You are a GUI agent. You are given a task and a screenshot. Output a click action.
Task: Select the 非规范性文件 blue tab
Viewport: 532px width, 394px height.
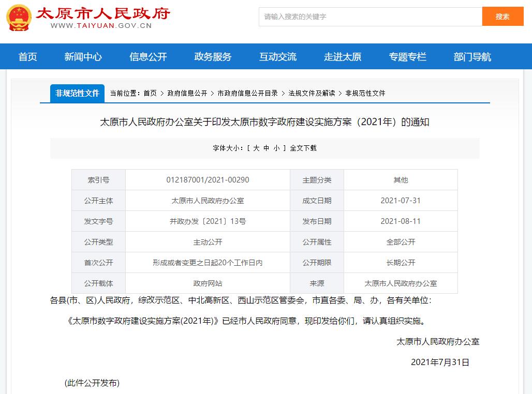click(77, 93)
